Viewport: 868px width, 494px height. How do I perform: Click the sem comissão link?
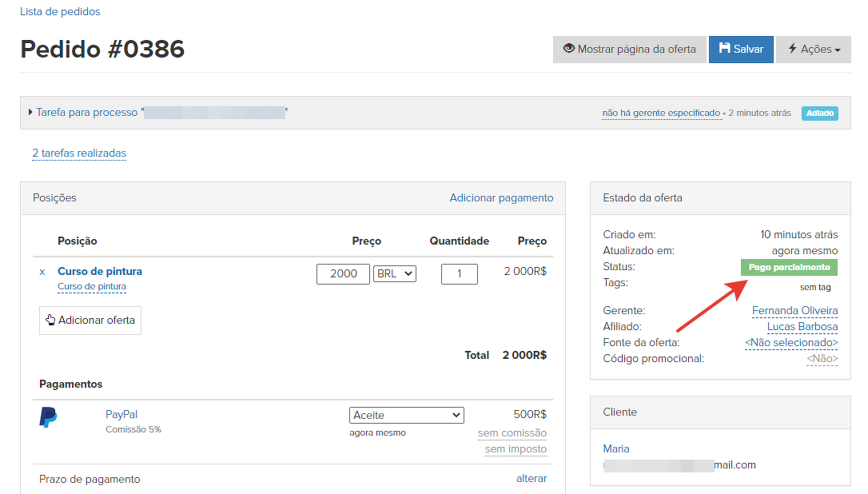tap(512, 433)
